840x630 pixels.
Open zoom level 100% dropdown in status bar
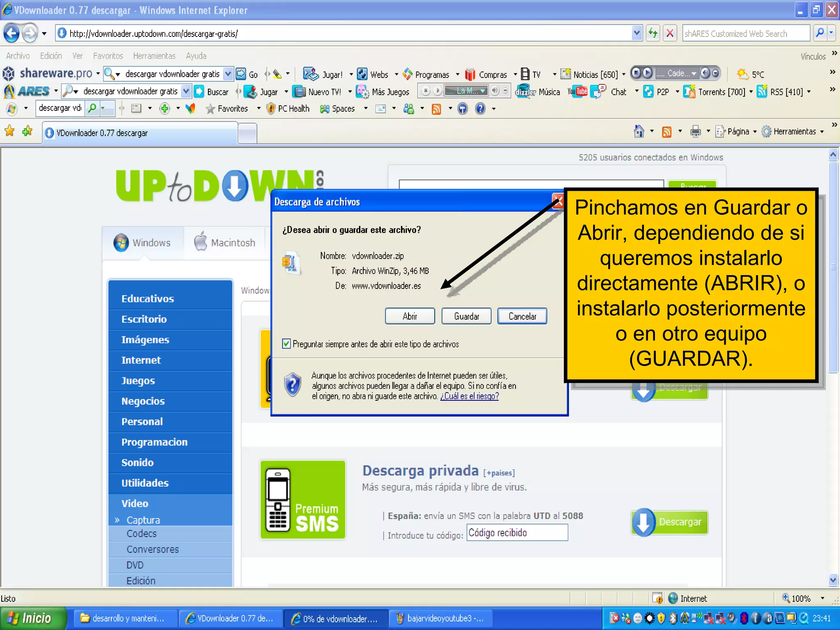pyautogui.click(x=822, y=598)
